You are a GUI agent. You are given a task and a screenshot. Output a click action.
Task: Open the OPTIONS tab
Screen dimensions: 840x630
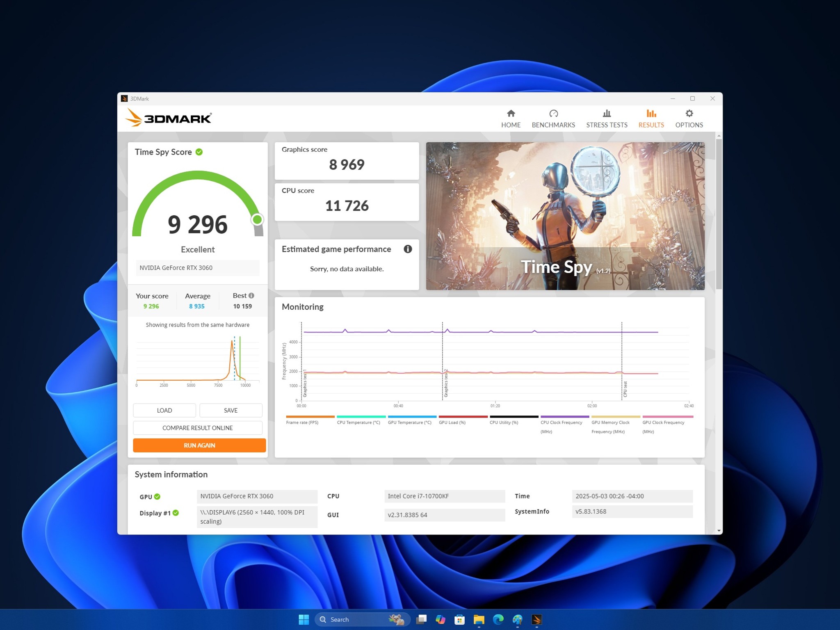(689, 119)
